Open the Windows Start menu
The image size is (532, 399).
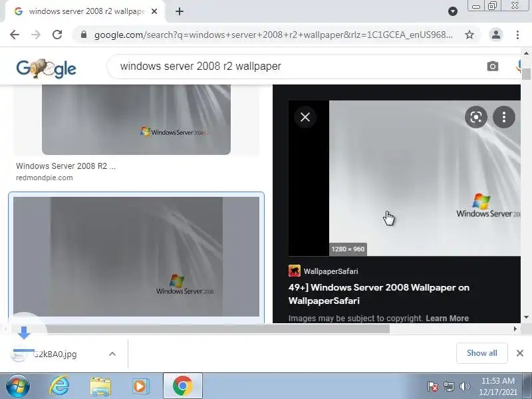pos(17,386)
